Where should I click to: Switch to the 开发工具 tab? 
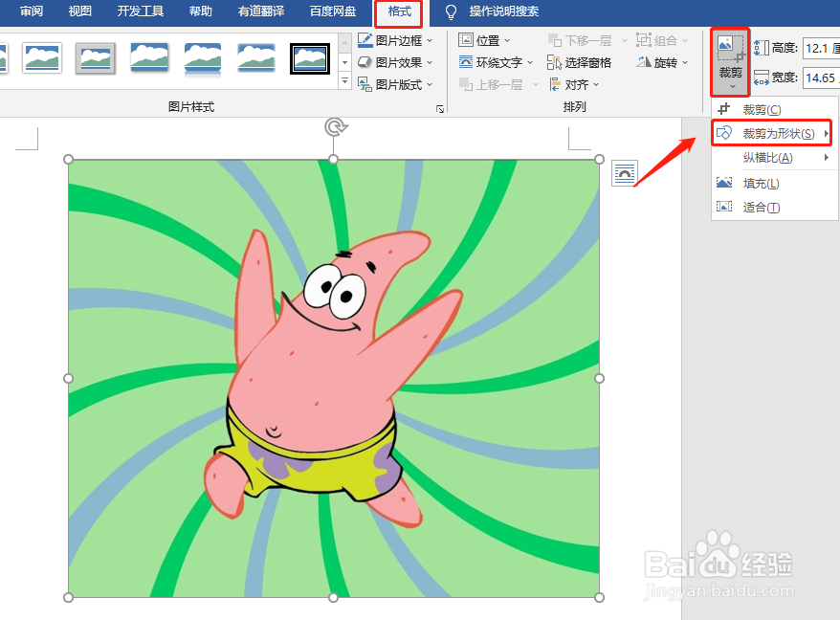pyautogui.click(x=141, y=11)
